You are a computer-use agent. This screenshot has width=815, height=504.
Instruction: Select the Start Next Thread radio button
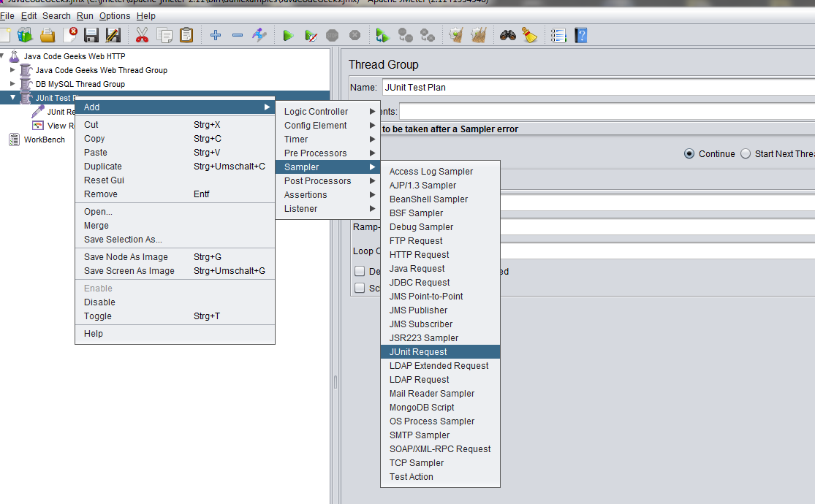tap(746, 154)
